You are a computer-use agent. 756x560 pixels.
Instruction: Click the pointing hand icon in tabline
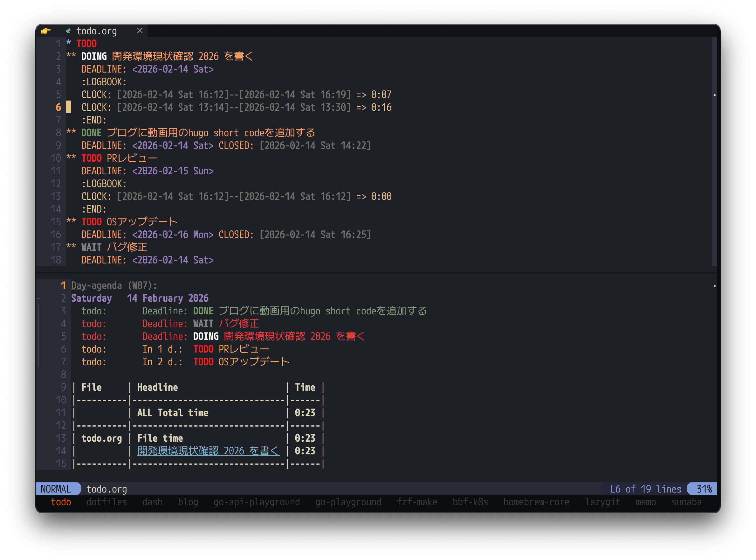click(x=46, y=31)
